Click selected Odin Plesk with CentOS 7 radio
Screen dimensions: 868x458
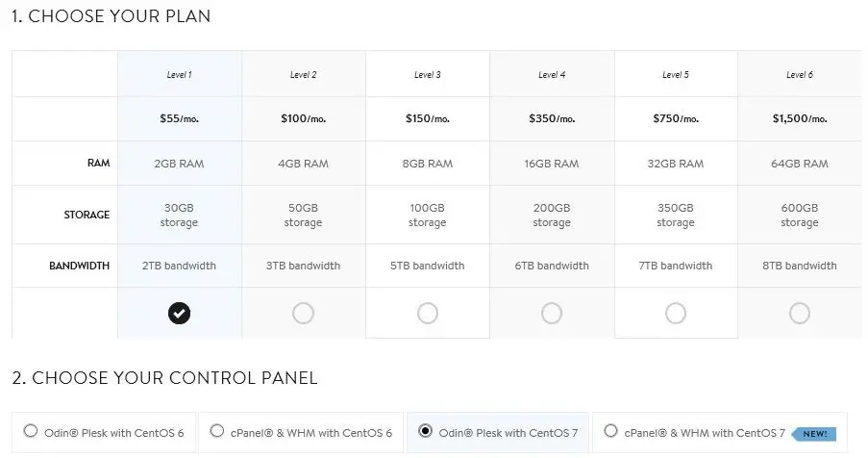pyautogui.click(x=425, y=431)
